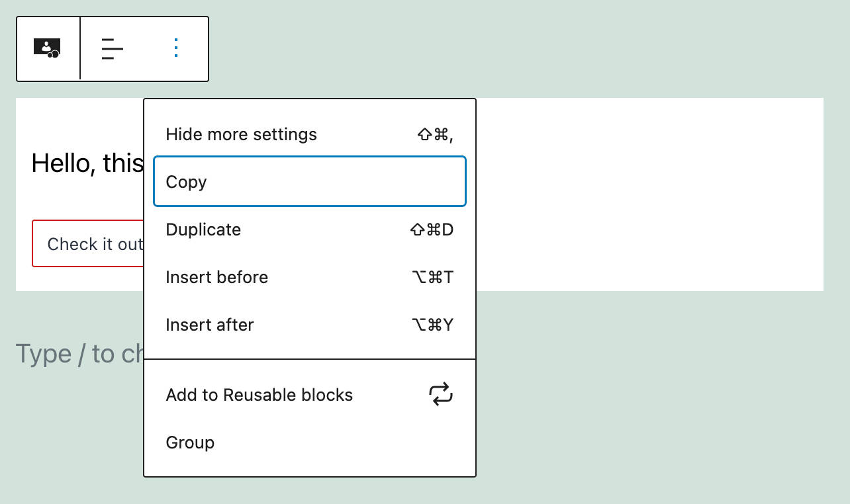The image size is (850, 504).
Task: Select the Insert after option
Action: (x=209, y=325)
